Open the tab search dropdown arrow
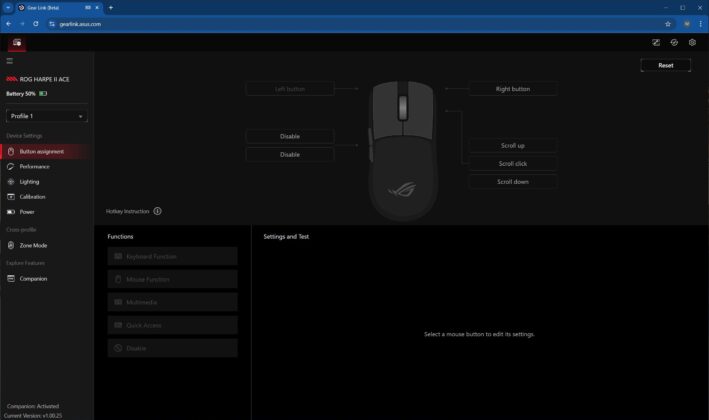Screen dimensions: 709x420 tap(8, 7)
